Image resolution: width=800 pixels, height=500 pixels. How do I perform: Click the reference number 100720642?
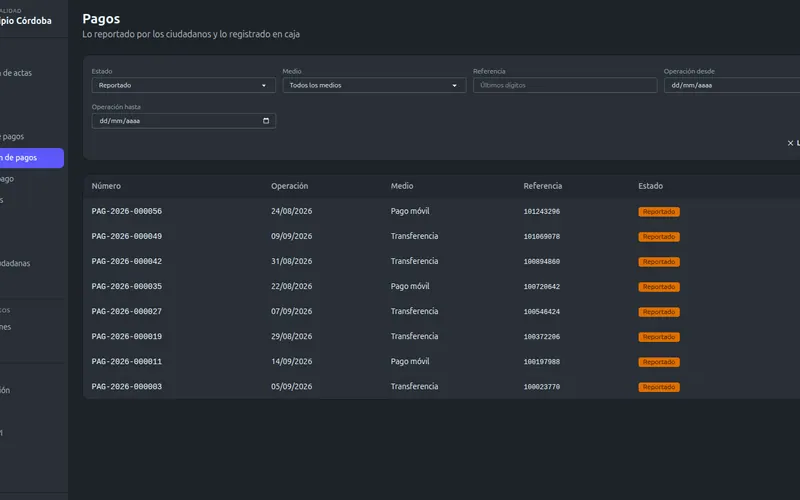point(542,286)
